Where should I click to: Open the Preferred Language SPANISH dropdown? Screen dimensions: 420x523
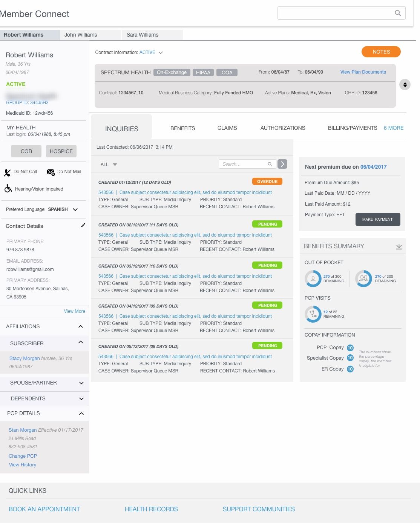coord(75,209)
